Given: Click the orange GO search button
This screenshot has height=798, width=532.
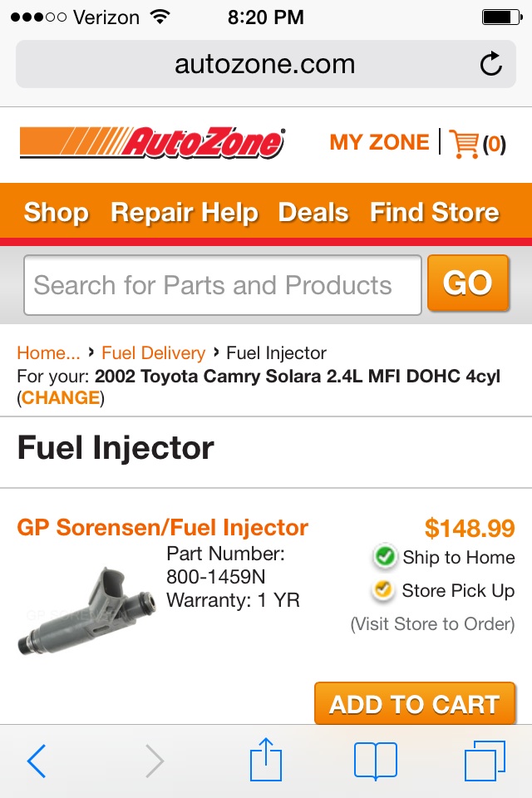Looking at the screenshot, I should tap(468, 283).
